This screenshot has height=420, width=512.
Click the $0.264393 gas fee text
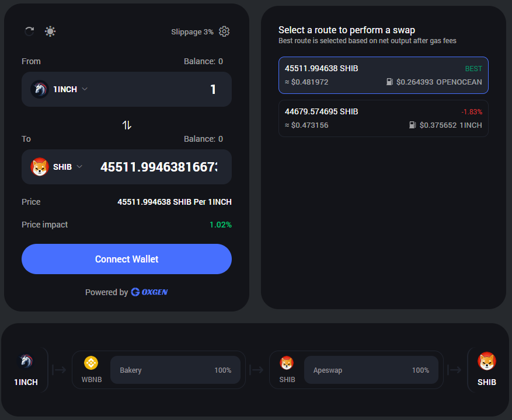coord(415,82)
